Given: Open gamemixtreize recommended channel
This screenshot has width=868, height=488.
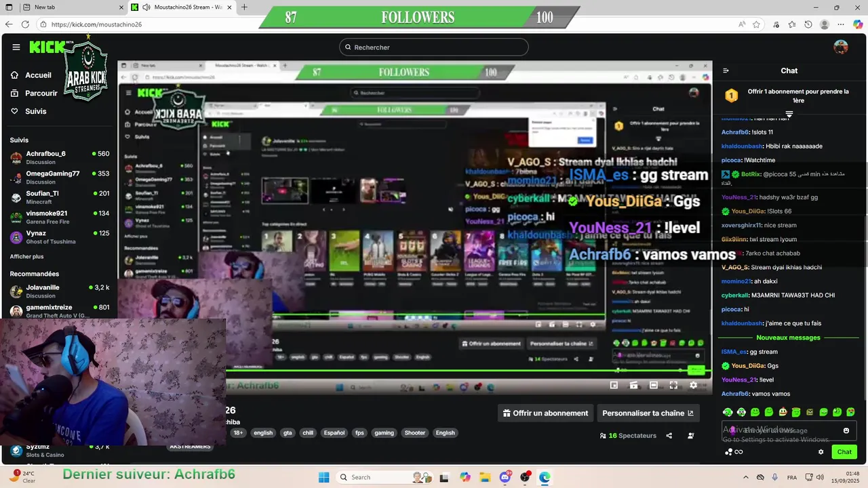Looking at the screenshot, I should (x=60, y=311).
